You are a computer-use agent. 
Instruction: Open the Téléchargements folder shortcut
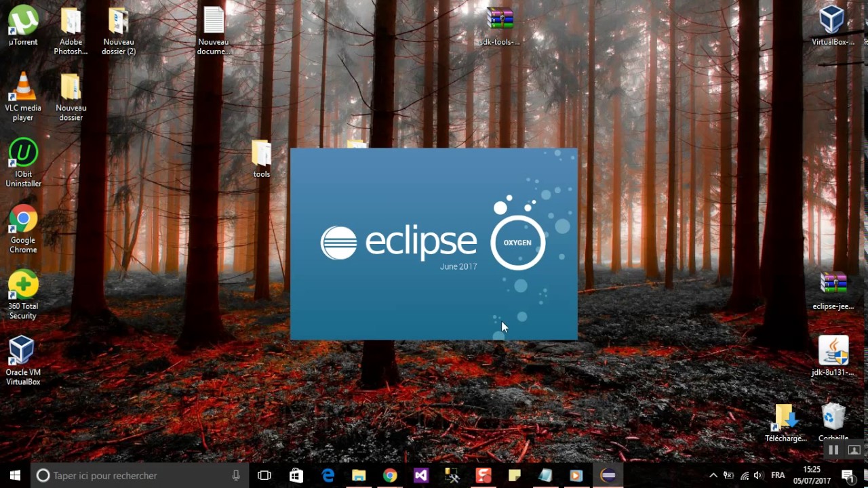pyautogui.click(x=785, y=423)
